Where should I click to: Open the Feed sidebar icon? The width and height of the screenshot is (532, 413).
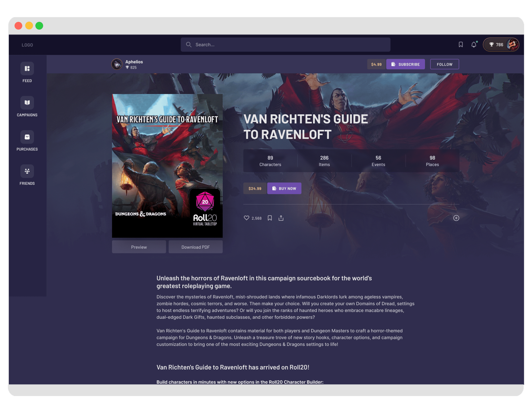click(27, 69)
